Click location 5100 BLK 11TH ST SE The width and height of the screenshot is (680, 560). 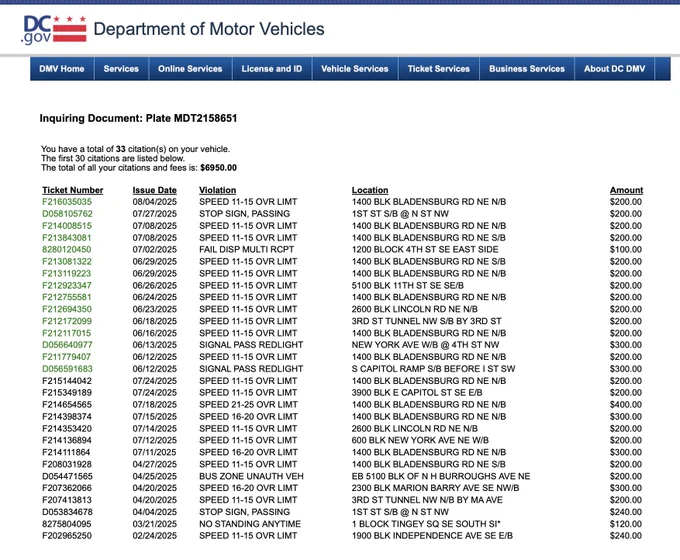(408, 285)
